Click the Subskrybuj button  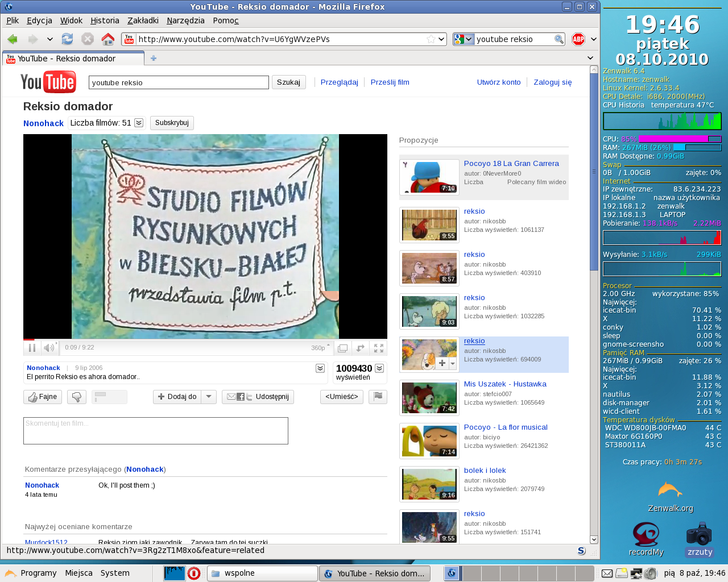172,123
